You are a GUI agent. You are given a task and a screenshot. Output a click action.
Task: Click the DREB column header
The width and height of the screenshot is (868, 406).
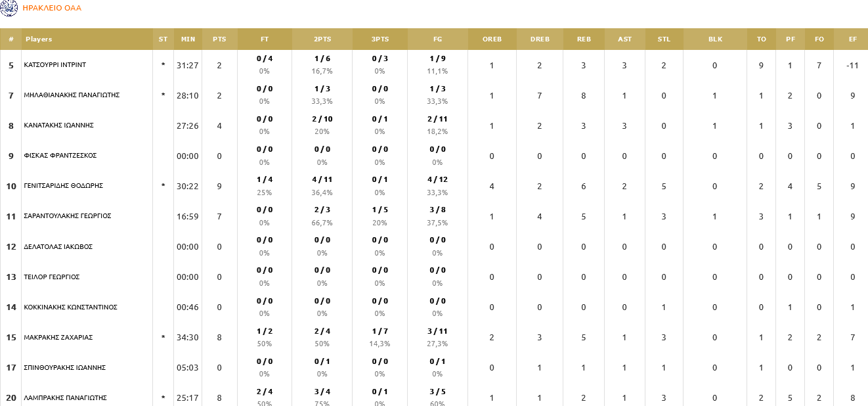[x=540, y=39]
